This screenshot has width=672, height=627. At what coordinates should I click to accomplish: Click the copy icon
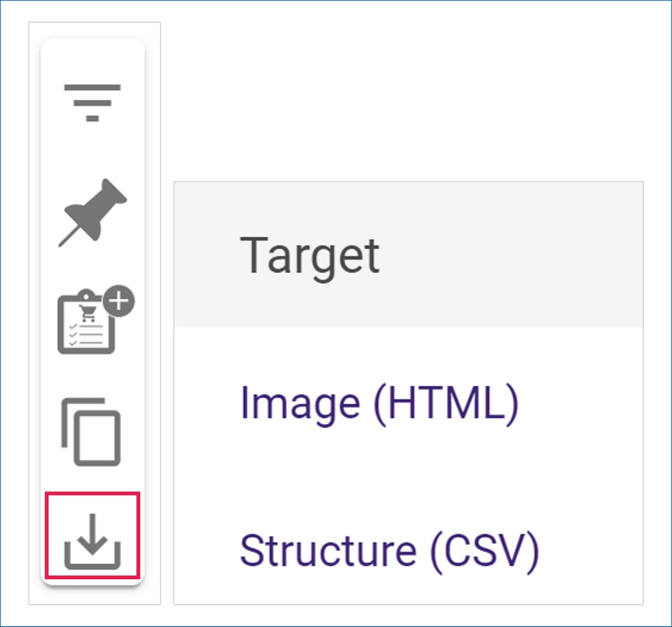click(x=92, y=432)
